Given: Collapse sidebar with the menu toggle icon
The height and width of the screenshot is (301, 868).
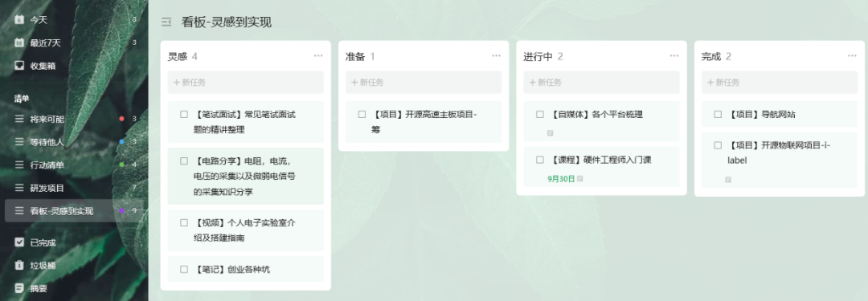Looking at the screenshot, I should (x=166, y=22).
